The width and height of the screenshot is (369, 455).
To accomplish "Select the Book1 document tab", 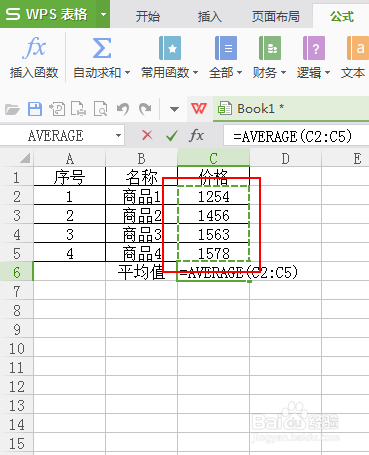I will pos(291,109).
